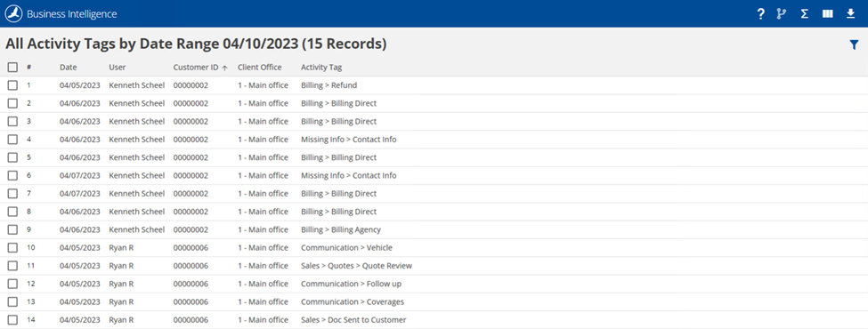Check the box for row 10
Image resolution: width=868 pixels, height=329 pixels.
[12, 247]
